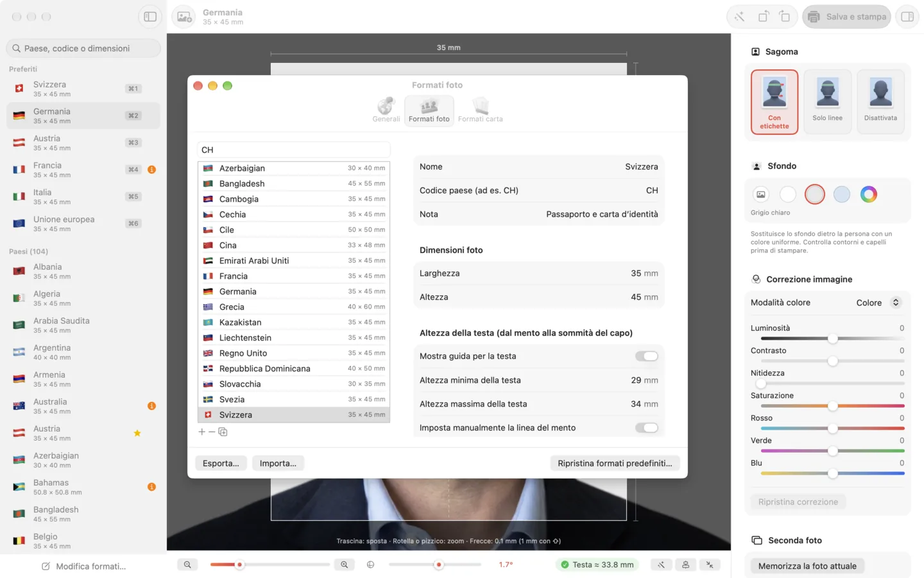The height and width of the screenshot is (578, 924).
Task: Select Svizzera in the Preferiti sidebar list
Action: point(83,89)
